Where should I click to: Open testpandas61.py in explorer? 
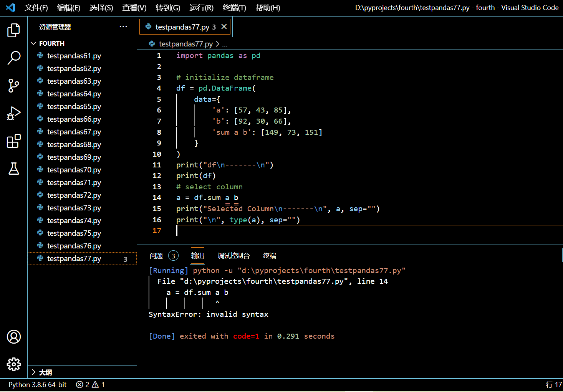tap(82, 56)
